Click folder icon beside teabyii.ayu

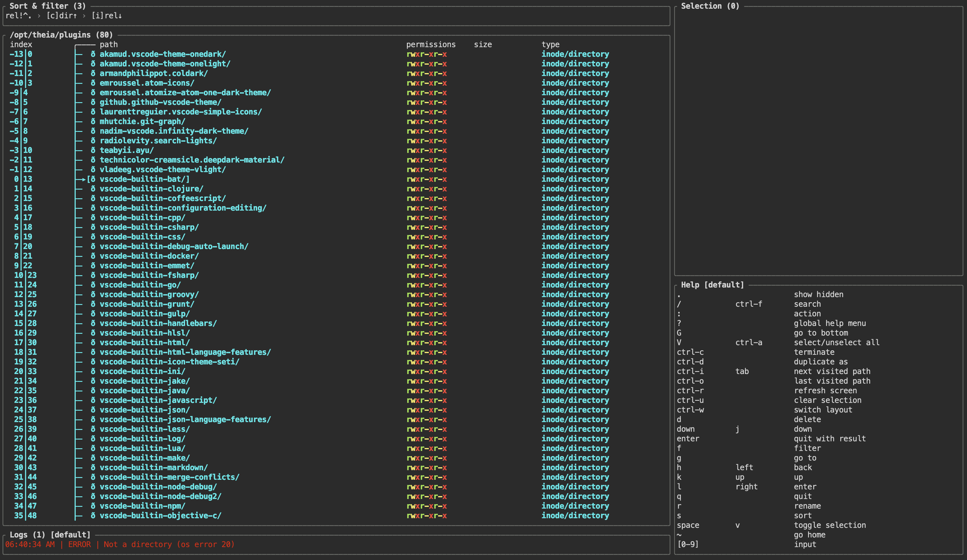click(93, 150)
